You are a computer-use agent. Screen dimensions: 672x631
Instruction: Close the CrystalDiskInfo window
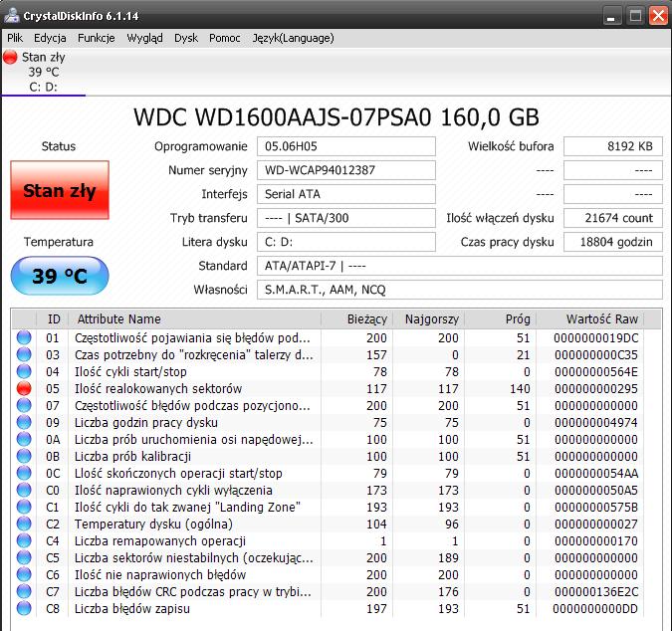(659, 16)
